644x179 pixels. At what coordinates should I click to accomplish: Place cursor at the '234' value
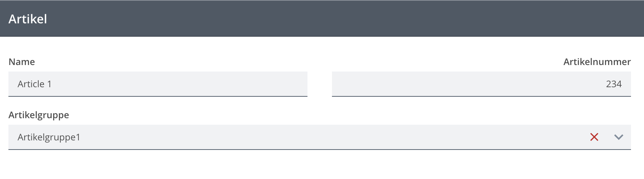[x=614, y=84]
